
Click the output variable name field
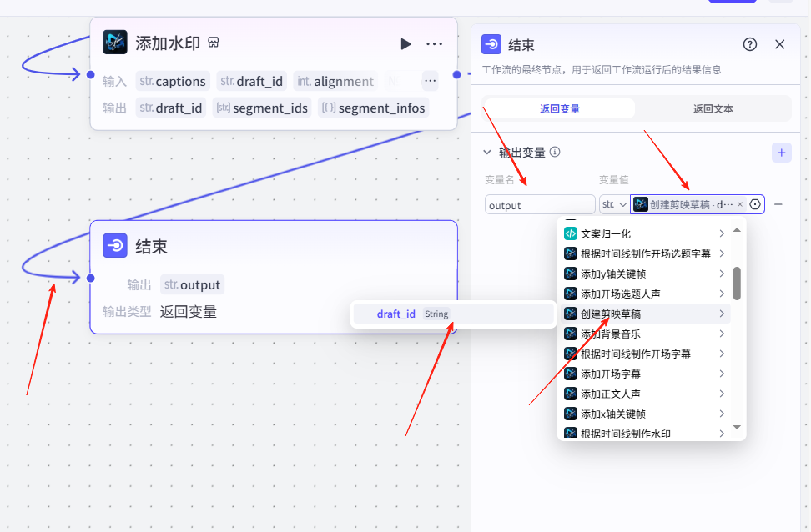pyautogui.click(x=539, y=204)
